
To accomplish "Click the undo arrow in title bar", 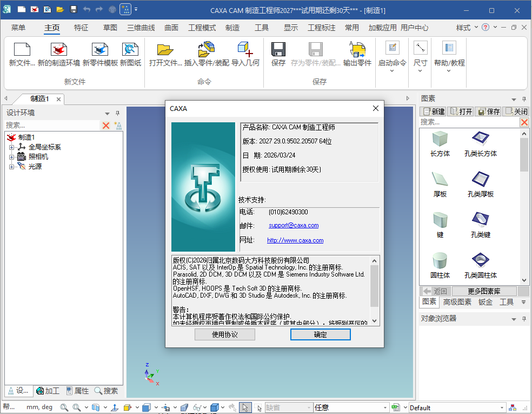I will [87, 10].
